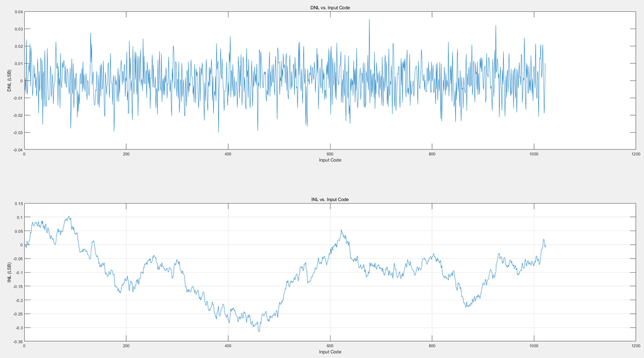Click the 200 tick on the DNL x-axis
Screen dimensions: 644x358
coord(126,154)
